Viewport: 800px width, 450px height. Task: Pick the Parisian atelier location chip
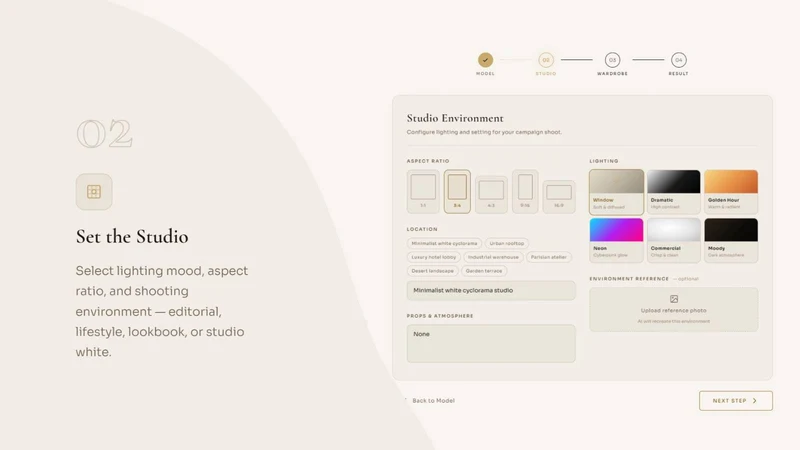548,257
